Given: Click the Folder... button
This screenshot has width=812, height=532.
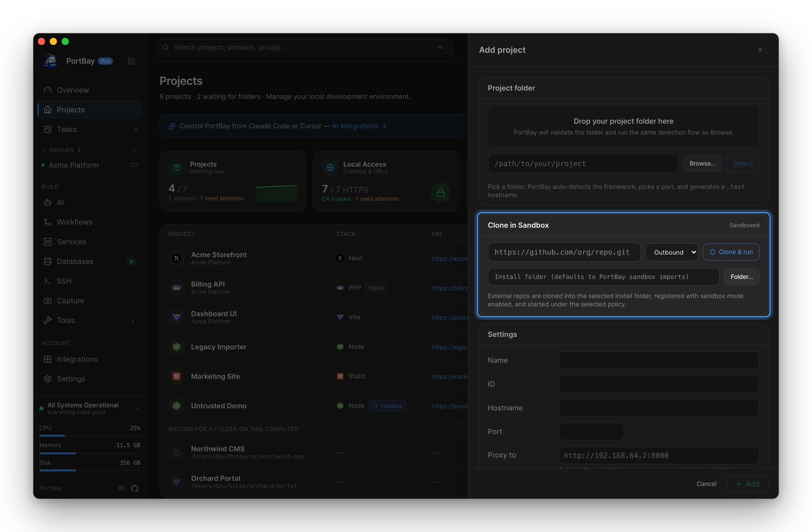Looking at the screenshot, I should tap(741, 277).
